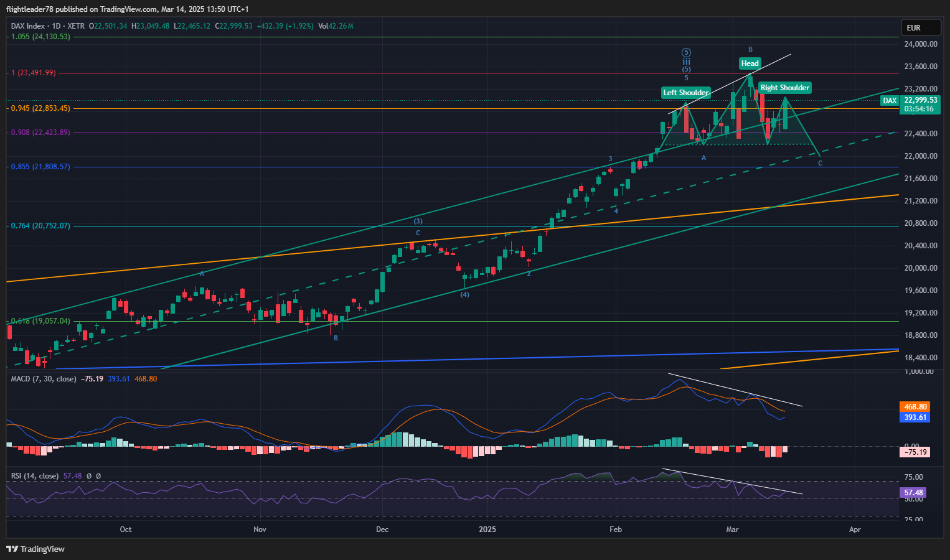Open the EUR currency selector
The width and height of the screenshot is (950, 560).
(922, 27)
